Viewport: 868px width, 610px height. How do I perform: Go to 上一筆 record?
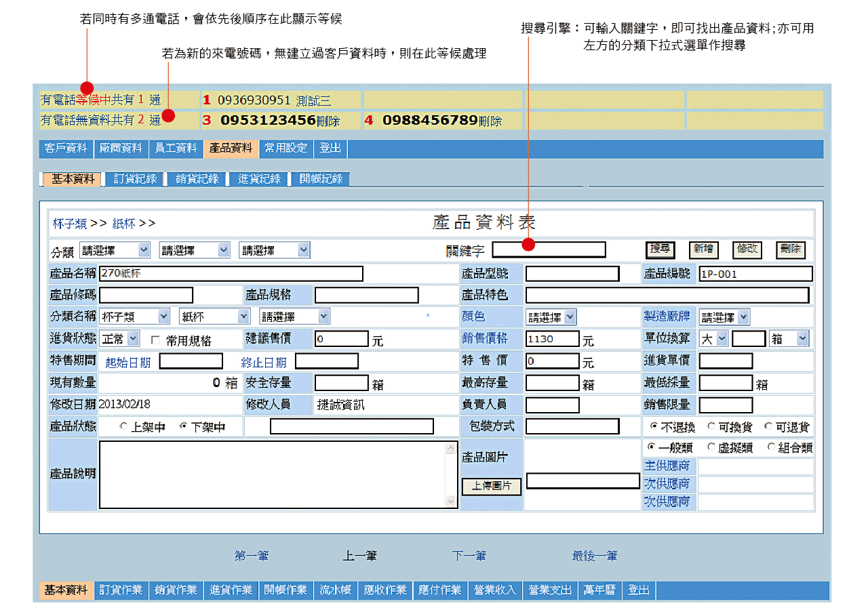click(x=360, y=556)
